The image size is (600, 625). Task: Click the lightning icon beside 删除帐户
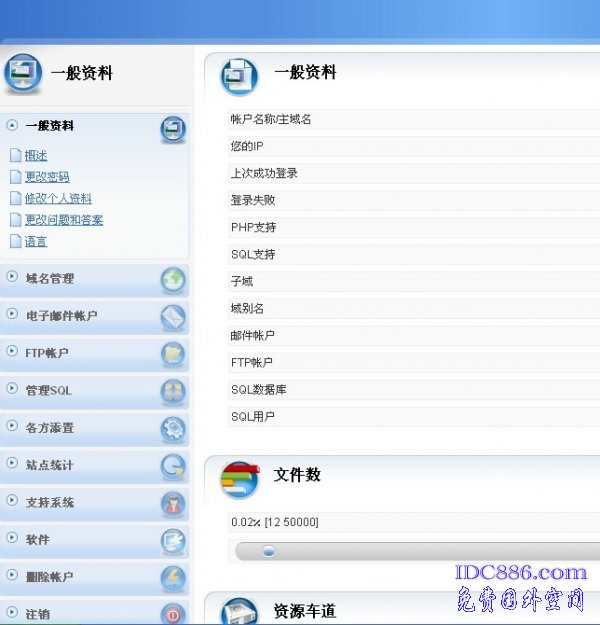[x=173, y=578]
